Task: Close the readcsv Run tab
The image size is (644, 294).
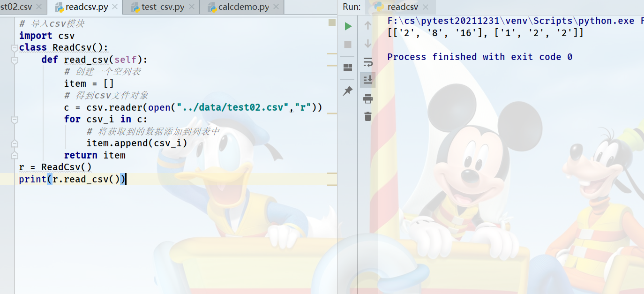Action: click(426, 7)
